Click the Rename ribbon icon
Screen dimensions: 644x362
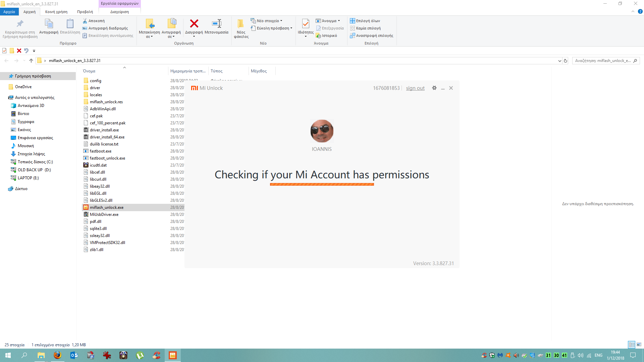216,24
